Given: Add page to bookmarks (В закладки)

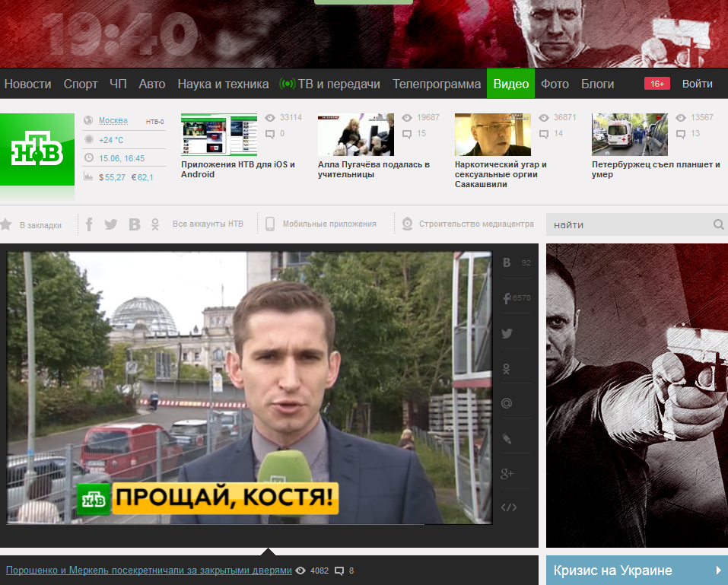Looking at the screenshot, I should coord(31,224).
